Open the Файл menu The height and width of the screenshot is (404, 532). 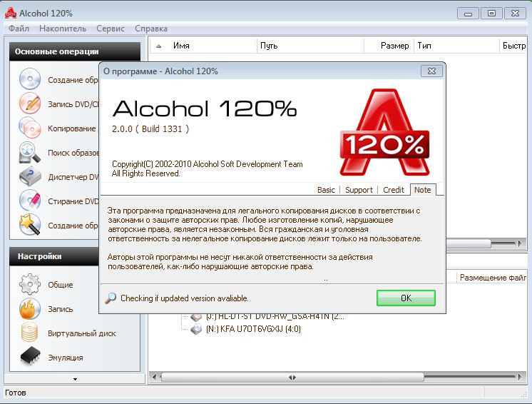click(x=19, y=29)
